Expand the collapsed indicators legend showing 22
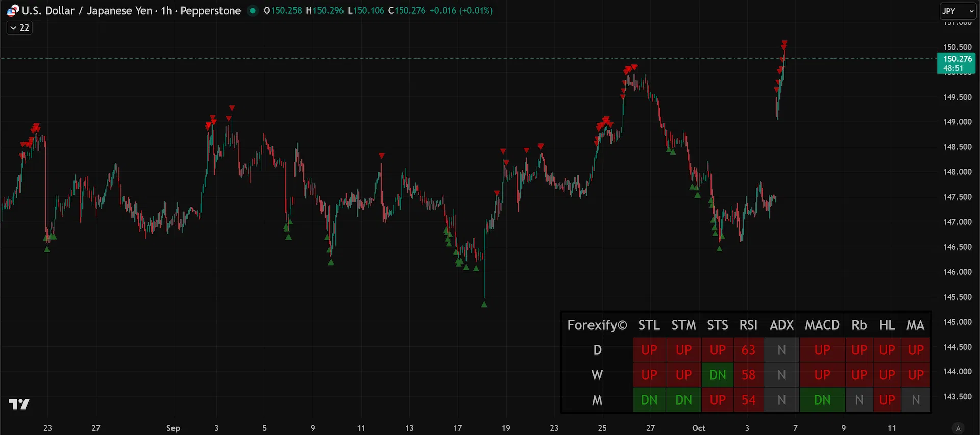The image size is (980, 435). click(19, 28)
